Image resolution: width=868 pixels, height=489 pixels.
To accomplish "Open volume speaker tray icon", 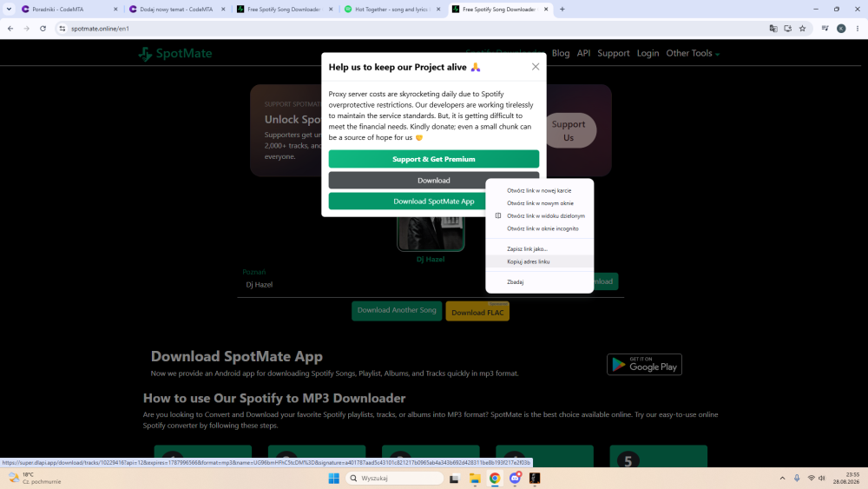I will (x=822, y=478).
